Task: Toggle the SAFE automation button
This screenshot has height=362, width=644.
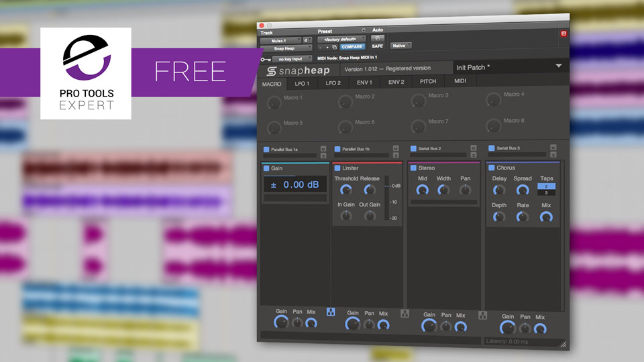Action: click(377, 46)
